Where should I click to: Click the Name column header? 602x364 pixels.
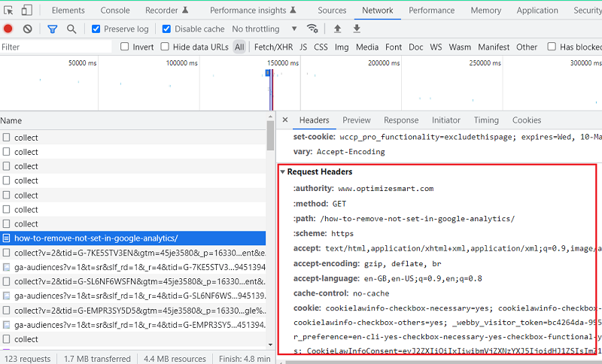132,120
